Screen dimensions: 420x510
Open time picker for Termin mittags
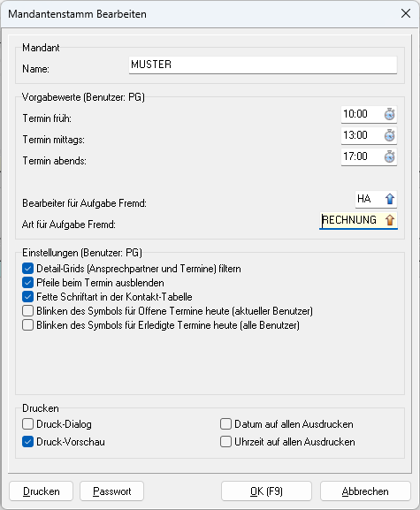click(389, 135)
